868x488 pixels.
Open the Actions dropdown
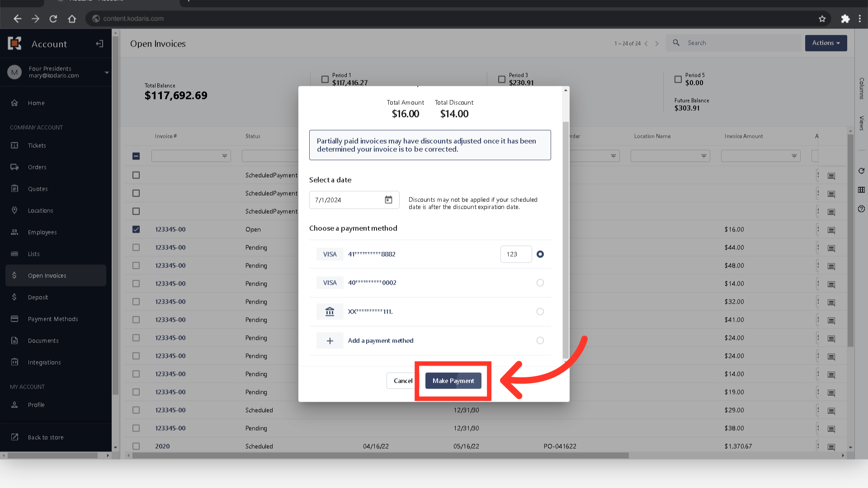826,43
